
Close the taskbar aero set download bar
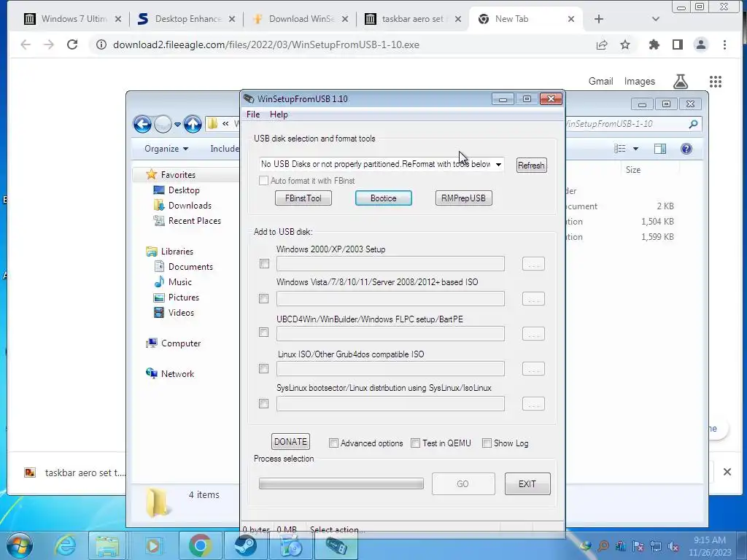coord(727,472)
